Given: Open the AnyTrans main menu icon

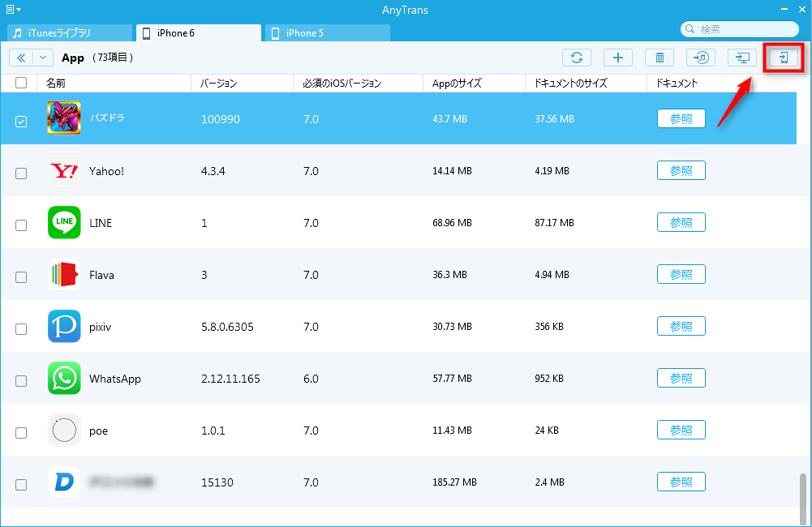Looking at the screenshot, I should (13, 9).
